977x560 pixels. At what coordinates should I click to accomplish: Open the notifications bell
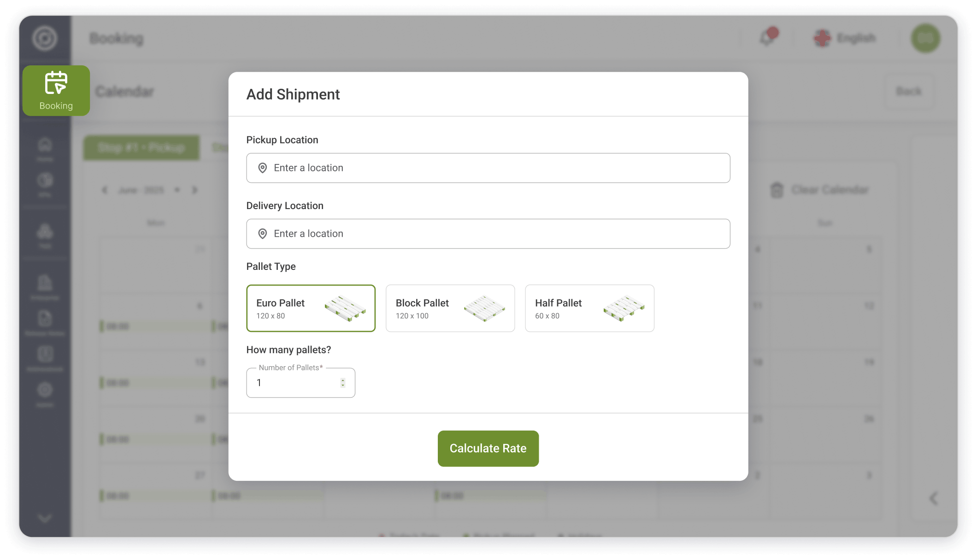(x=767, y=38)
